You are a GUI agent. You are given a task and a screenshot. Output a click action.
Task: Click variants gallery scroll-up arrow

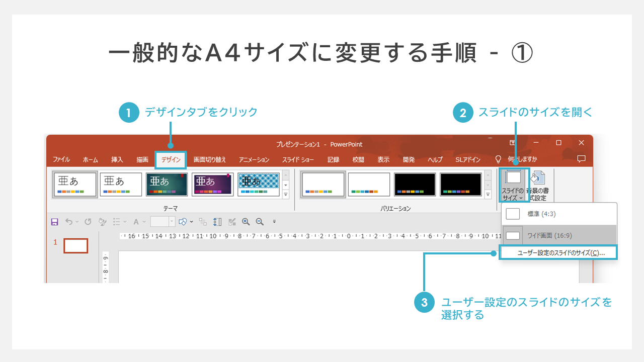click(488, 175)
